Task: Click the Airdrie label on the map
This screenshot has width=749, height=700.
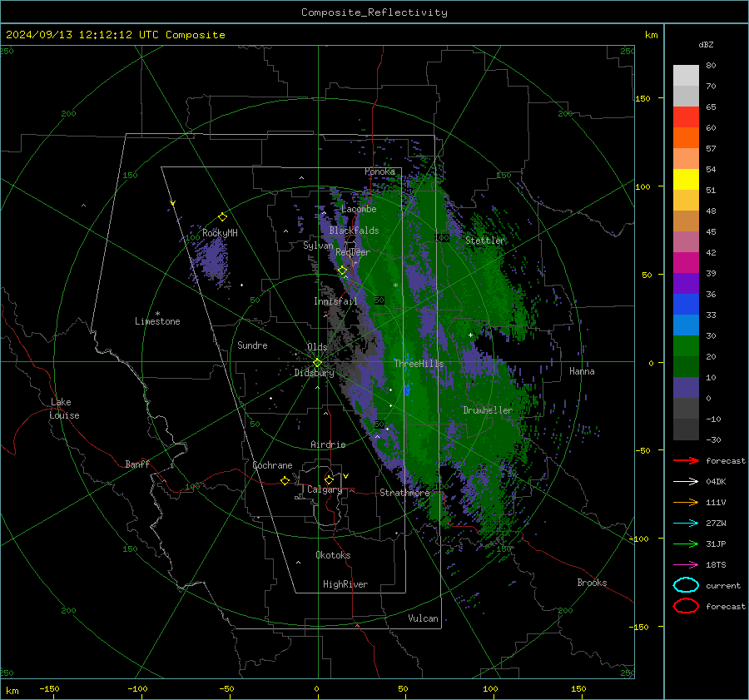Action: (x=328, y=444)
